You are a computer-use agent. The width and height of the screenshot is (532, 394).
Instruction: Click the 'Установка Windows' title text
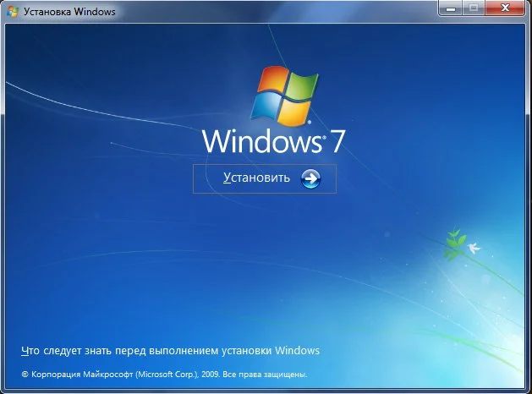(69, 12)
